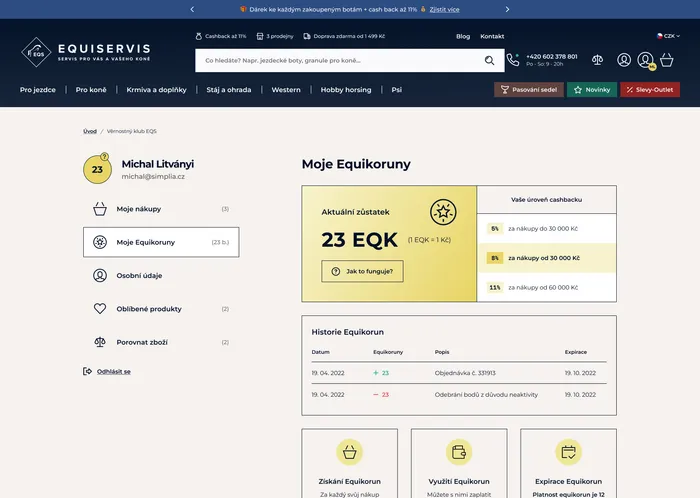The height and width of the screenshot is (498, 700).
Task: Open product comparison scales icon in header
Action: point(597,60)
